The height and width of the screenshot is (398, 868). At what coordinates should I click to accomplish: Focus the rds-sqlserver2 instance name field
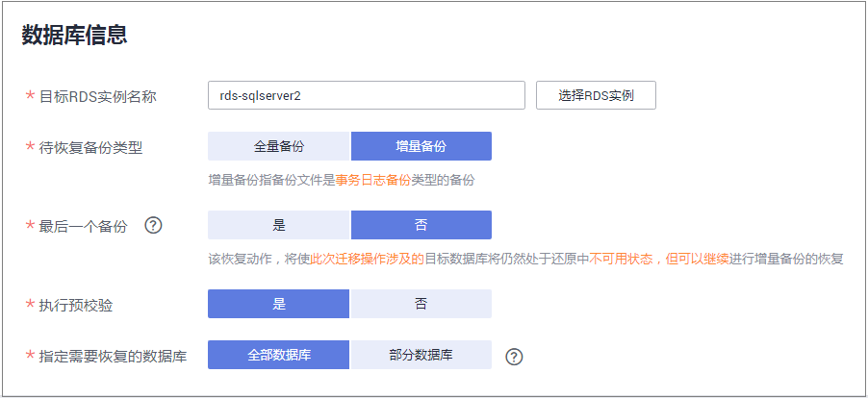click(x=366, y=95)
